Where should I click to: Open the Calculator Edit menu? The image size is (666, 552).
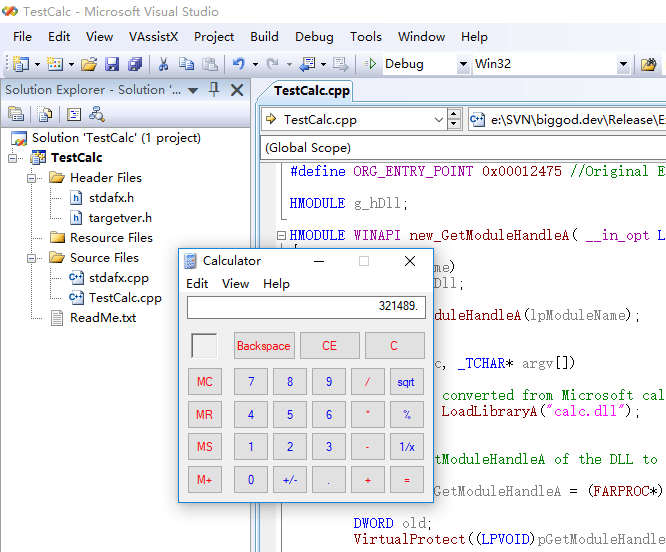[x=197, y=284]
